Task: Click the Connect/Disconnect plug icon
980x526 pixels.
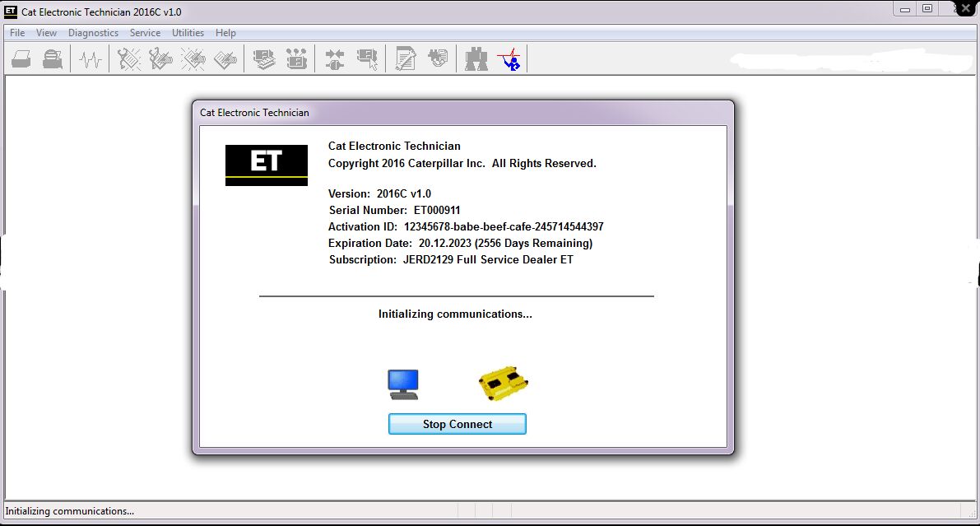Action: tap(335, 59)
